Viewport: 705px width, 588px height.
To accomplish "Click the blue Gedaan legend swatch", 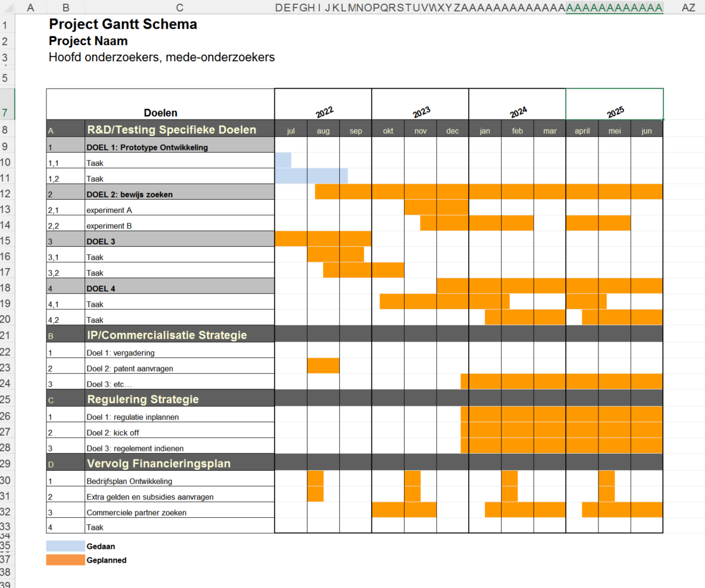I will coord(65,545).
